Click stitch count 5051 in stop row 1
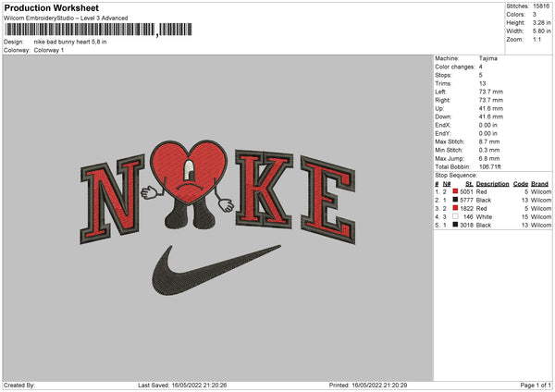 coord(466,191)
